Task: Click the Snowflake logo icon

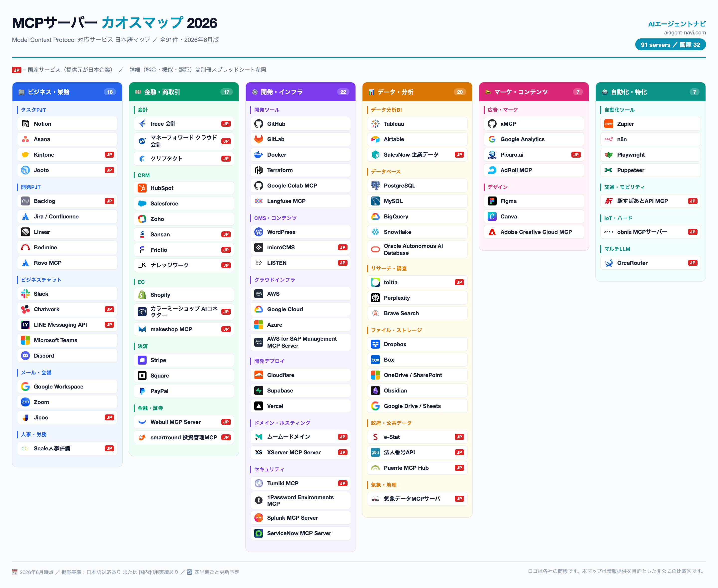Action: click(376, 232)
